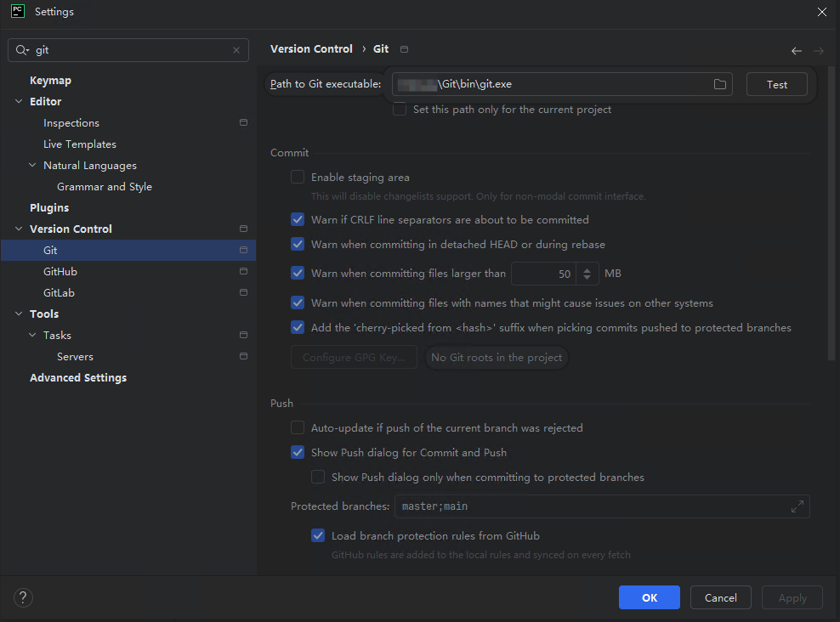Click the project-level icon on the Inspections row
840x622 pixels.
pyautogui.click(x=243, y=122)
